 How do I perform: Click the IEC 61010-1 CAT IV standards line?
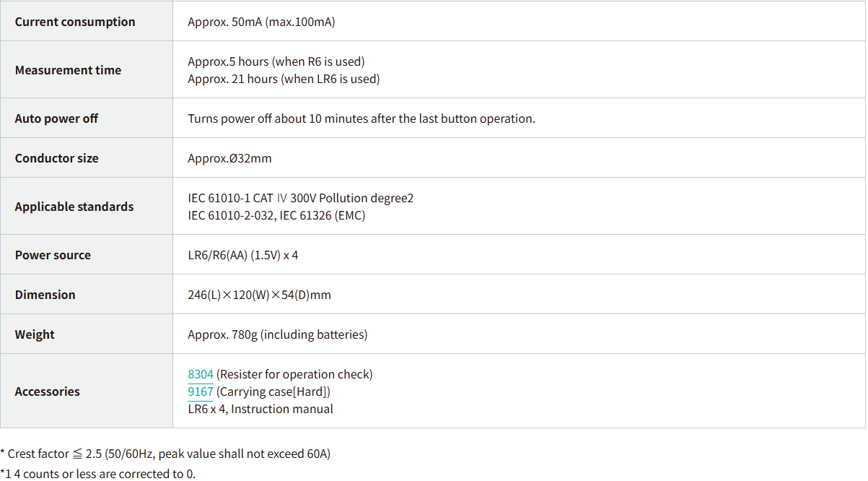pyautogui.click(x=300, y=198)
